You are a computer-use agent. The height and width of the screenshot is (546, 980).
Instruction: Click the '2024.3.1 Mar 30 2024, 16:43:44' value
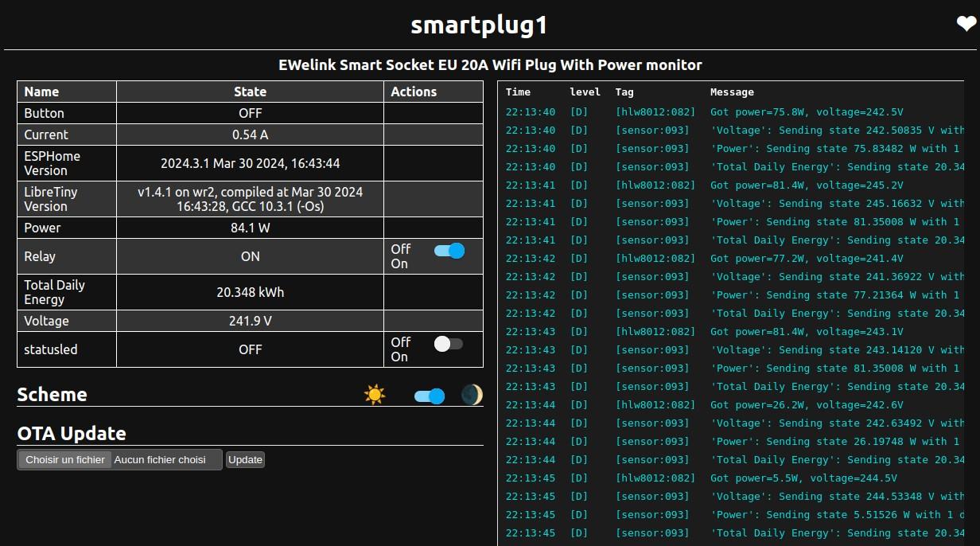(251, 163)
